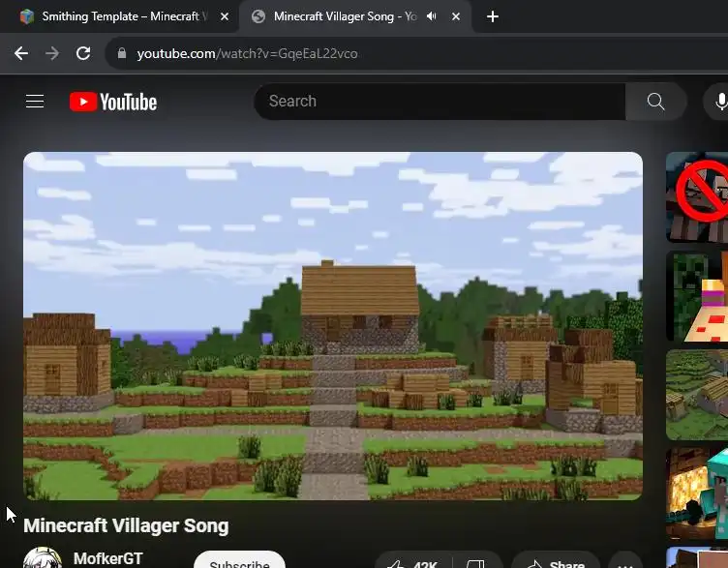Open suggested video with diamond armor character
Screen dimensions: 728x568
click(697, 493)
